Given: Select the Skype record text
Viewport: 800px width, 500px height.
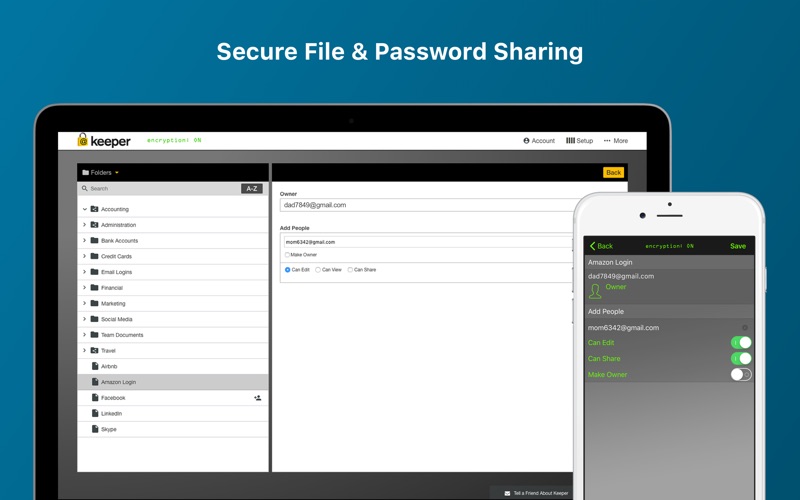Looking at the screenshot, I should (x=109, y=430).
